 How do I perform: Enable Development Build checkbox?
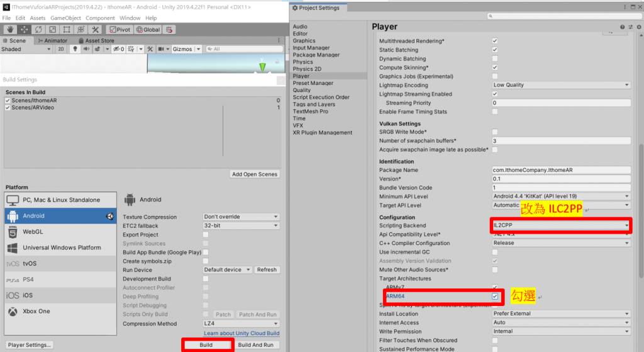(x=206, y=279)
